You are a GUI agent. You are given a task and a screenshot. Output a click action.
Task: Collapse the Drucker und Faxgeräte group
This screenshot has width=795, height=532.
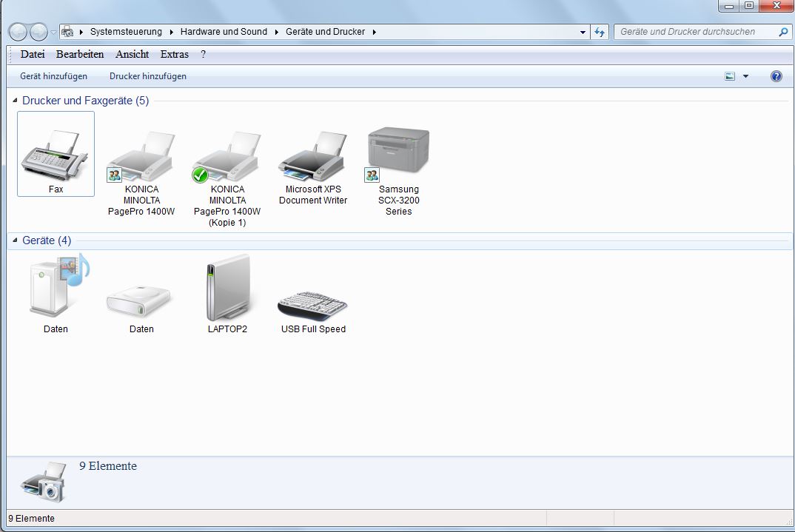pyautogui.click(x=16, y=101)
